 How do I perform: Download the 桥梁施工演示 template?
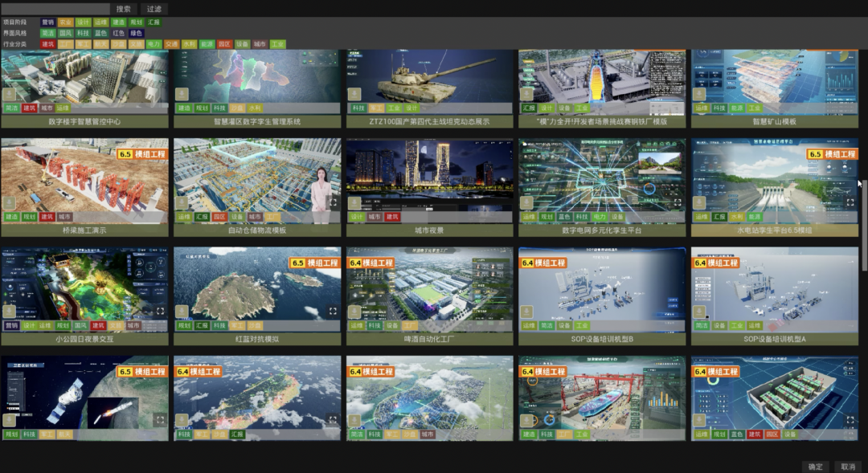click(9, 203)
